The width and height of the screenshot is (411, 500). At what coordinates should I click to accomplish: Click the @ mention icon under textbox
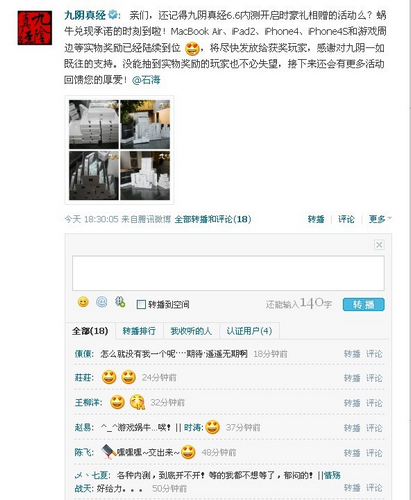(102, 302)
